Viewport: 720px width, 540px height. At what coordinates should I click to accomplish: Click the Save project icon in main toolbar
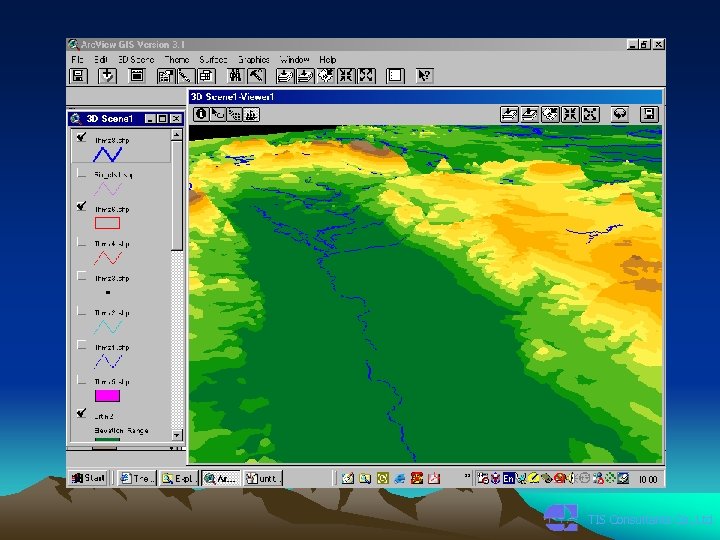click(79, 76)
